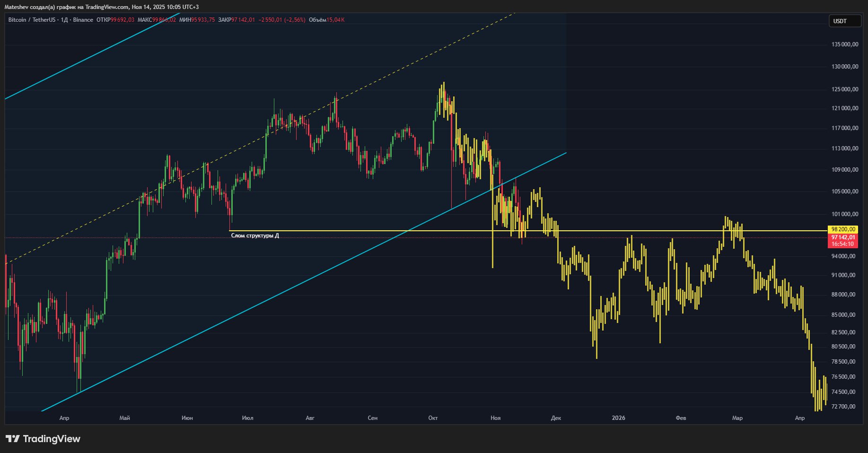Viewport: 868px width, 453px height.
Task: Click the Дек label on the time axis
Action: click(x=556, y=418)
